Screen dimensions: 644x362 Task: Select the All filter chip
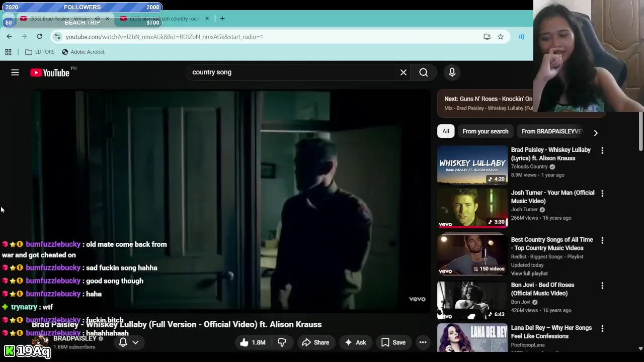click(446, 131)
